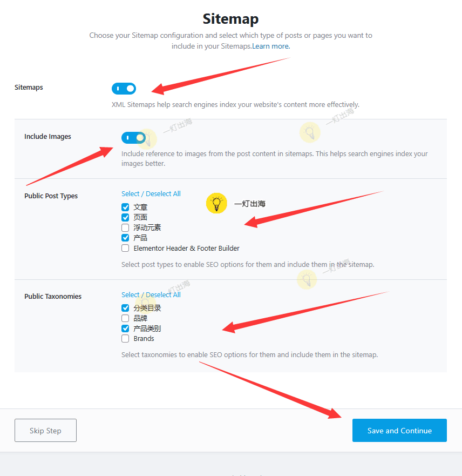Enable the 浮动元素 checkbox
The height and width of the screenshot is (476, 462).
click(x=125, y=227)
